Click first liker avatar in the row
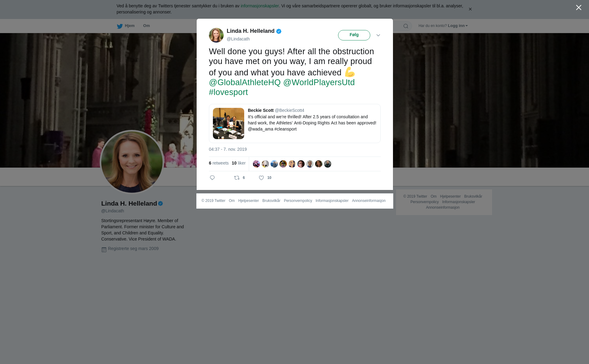589x364 pixels. pyautogui.click(x=256, y=164)
